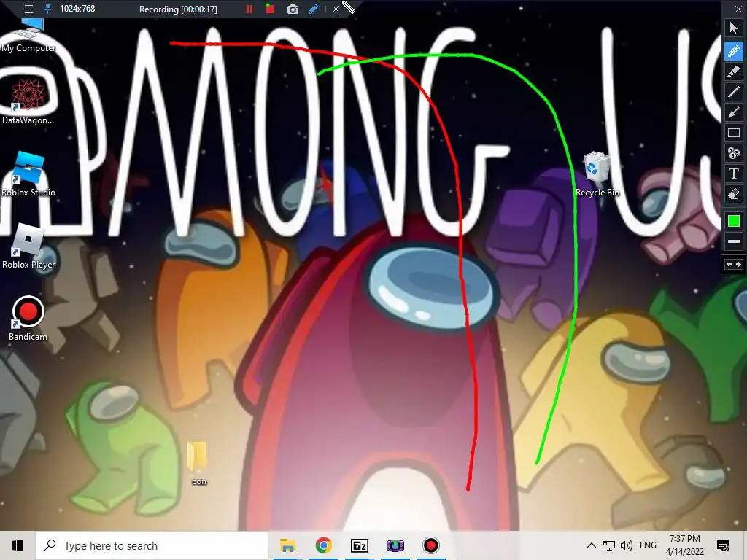Screen dimensions: 747x560
Task: Select the Roblox Player shortcut
Action: (x=28, y=246)
